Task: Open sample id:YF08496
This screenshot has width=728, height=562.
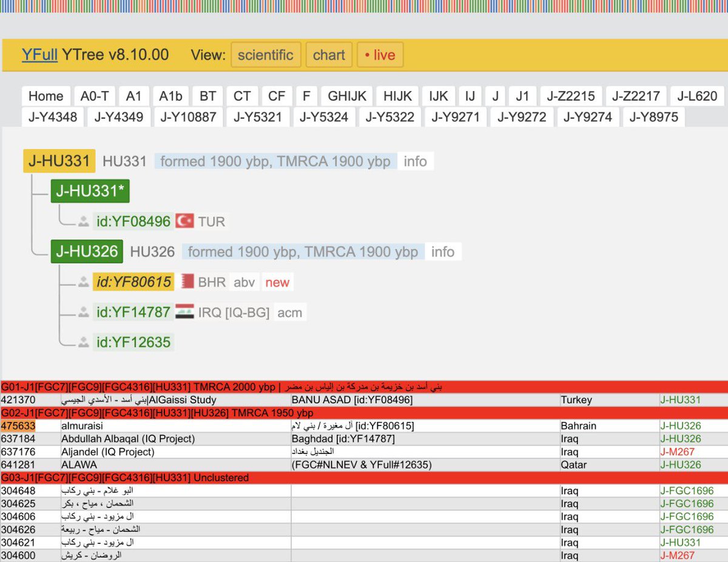Action: click(133, 222)
